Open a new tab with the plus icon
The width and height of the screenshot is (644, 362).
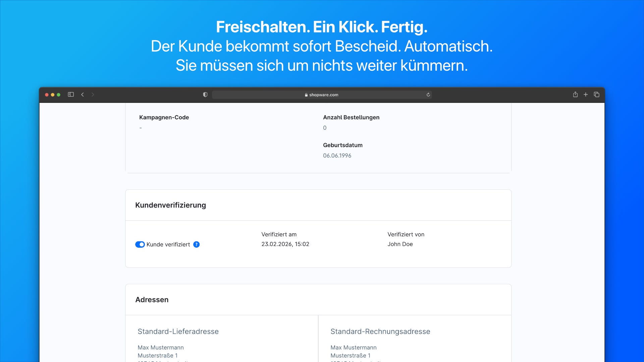tap(586, 95)
